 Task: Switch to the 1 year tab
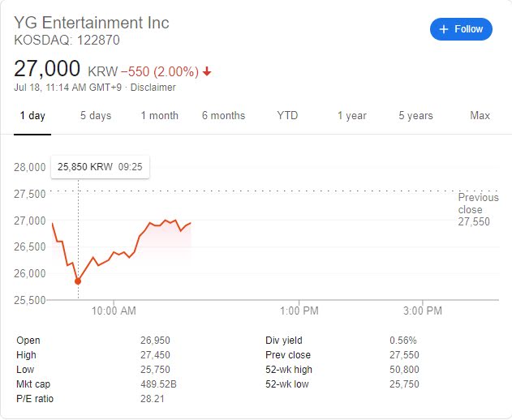point(352,116)
